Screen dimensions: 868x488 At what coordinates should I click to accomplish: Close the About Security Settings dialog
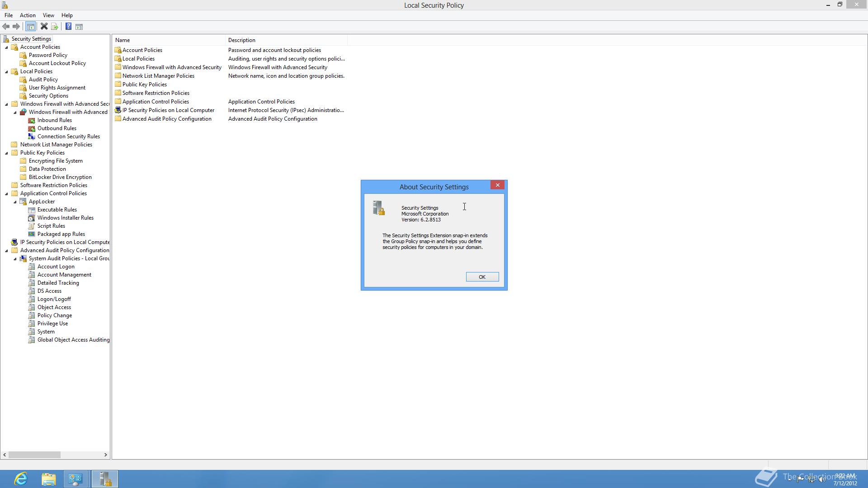coord(497,185)
